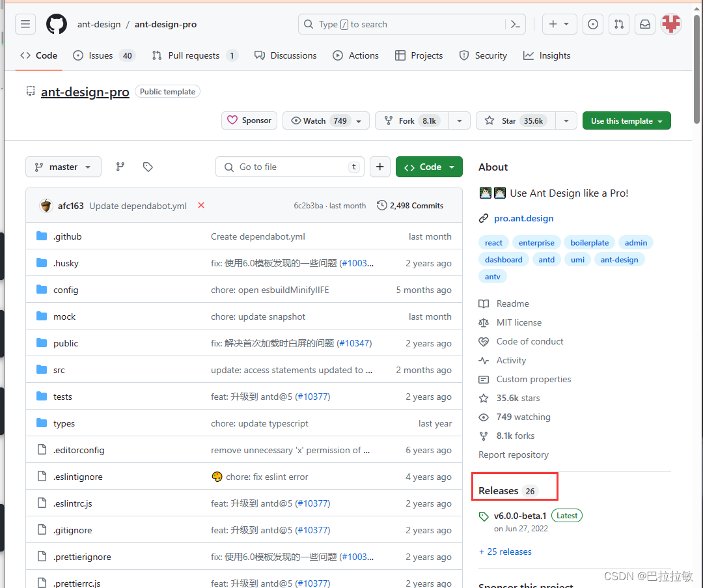This screenshot has width=703, height=588.
Task: Open the Security tab
Action: pyautogui.click(x=483, y=55)
